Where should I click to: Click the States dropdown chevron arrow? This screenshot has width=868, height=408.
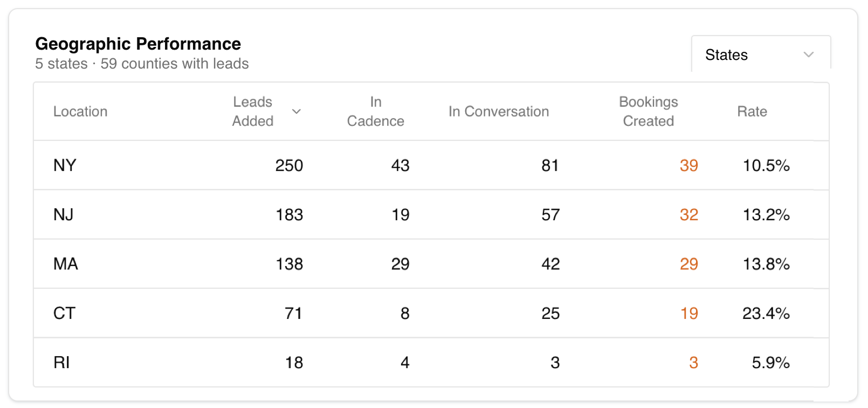(x=808, y=55)
